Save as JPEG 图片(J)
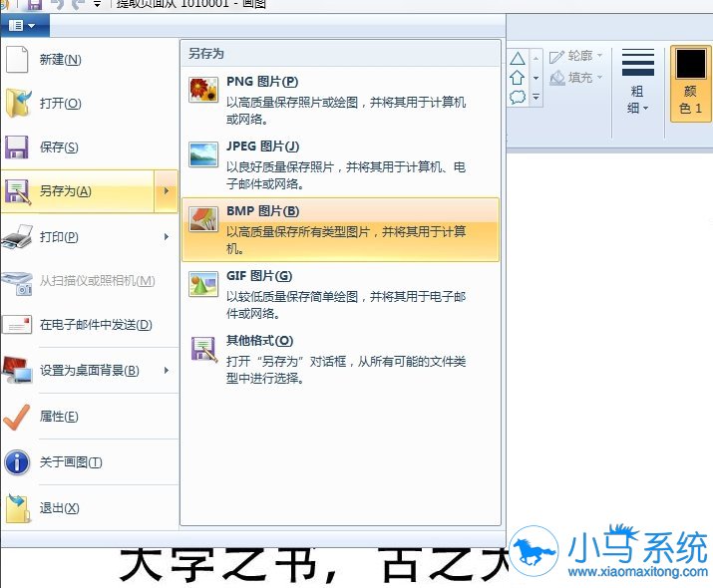This screenshot has height=588, width=713. pos(340,164)
